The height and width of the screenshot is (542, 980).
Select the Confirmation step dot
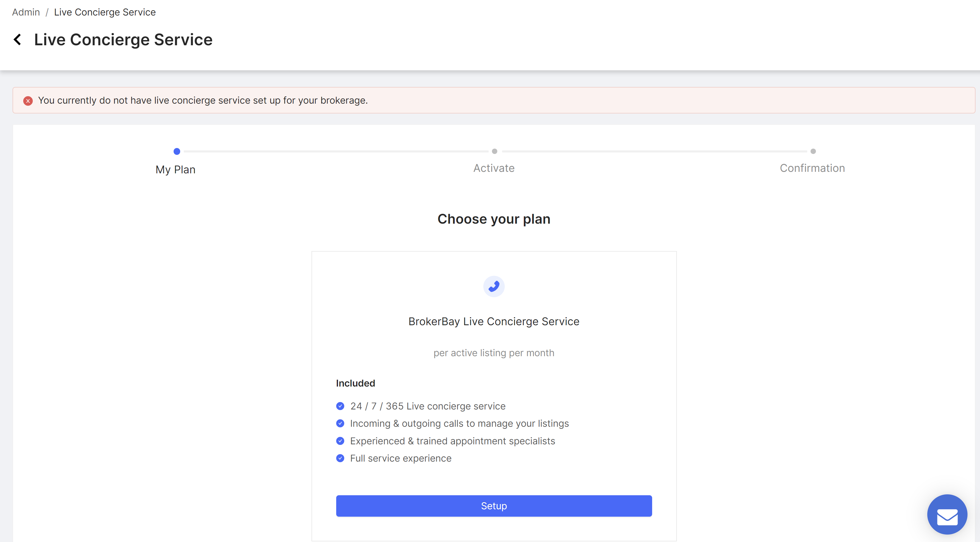coord(813,151)
